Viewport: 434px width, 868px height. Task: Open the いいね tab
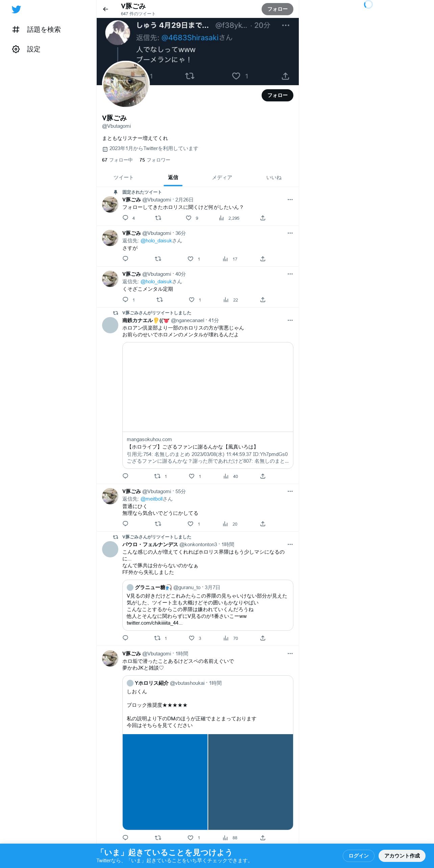pyautogui.click(x=274, y=177)
